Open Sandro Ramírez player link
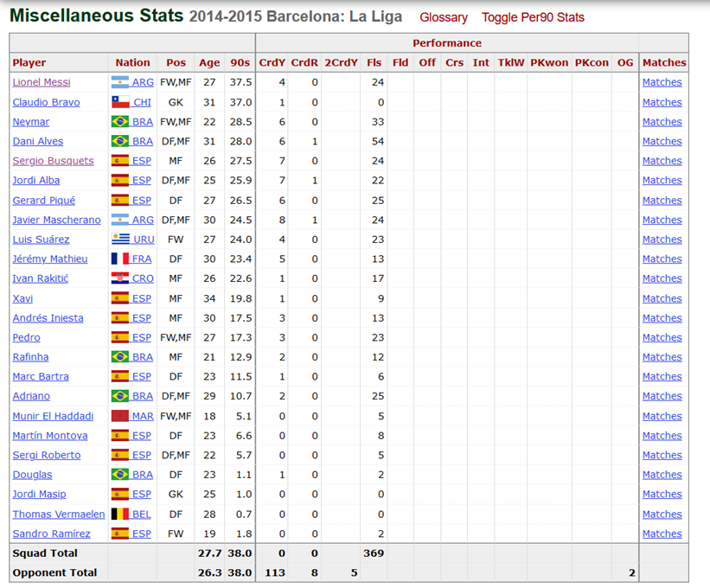 (x=52, y=534)
